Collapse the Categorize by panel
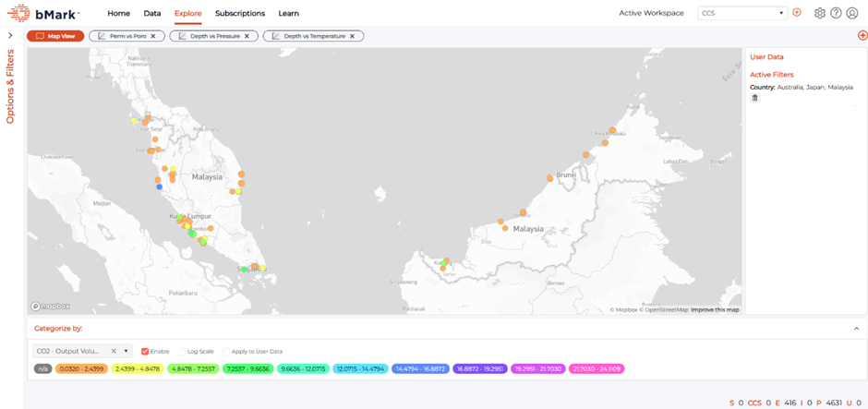 (x=856, y=329)
